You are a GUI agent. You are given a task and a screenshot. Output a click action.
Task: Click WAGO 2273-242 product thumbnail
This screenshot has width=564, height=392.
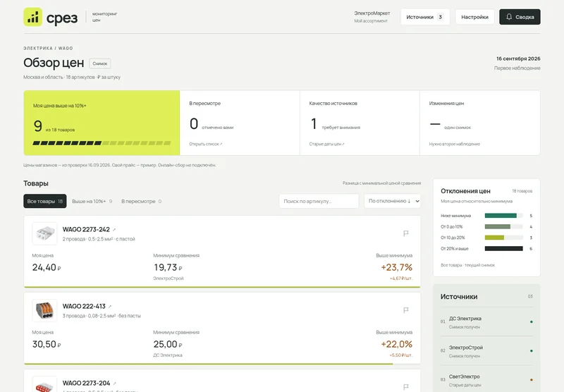(44, 234)
